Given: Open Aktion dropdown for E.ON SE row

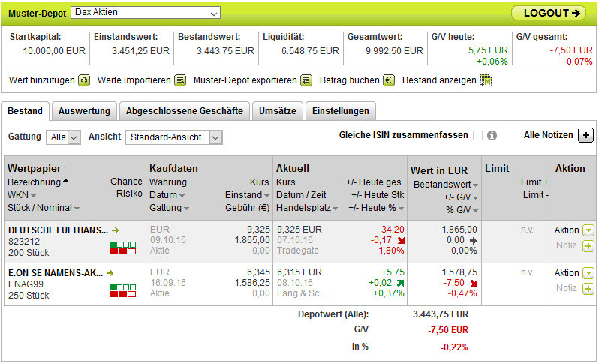Looking at the screenshot, I should (x=588, y=273).
